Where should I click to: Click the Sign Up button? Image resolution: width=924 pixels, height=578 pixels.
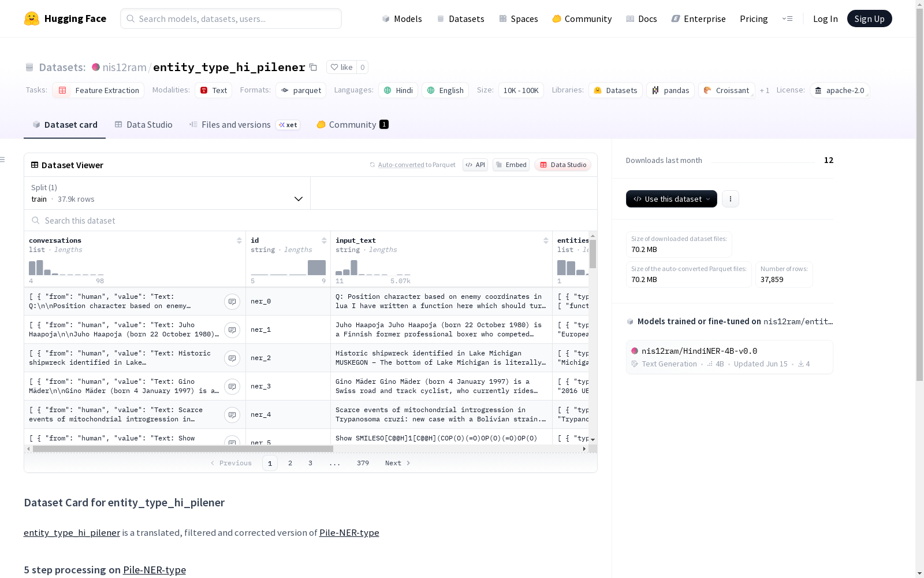coord(869,18)
